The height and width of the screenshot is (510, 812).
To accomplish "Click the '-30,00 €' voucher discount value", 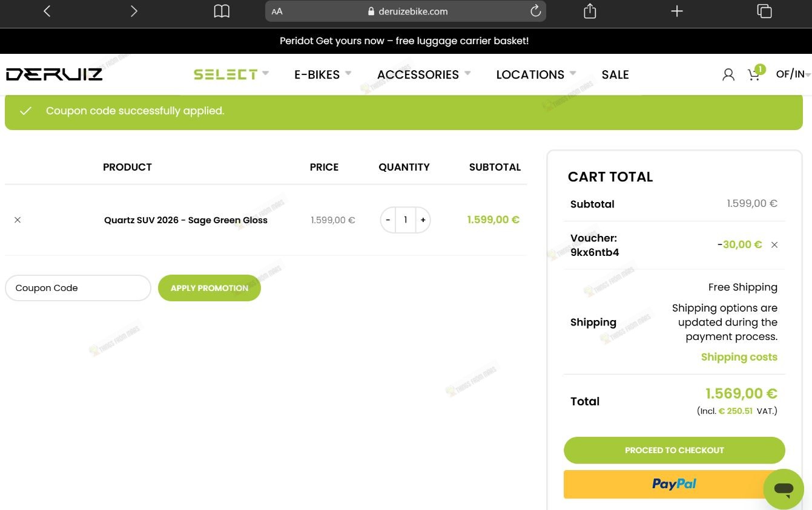I will (x=739, y=245).
